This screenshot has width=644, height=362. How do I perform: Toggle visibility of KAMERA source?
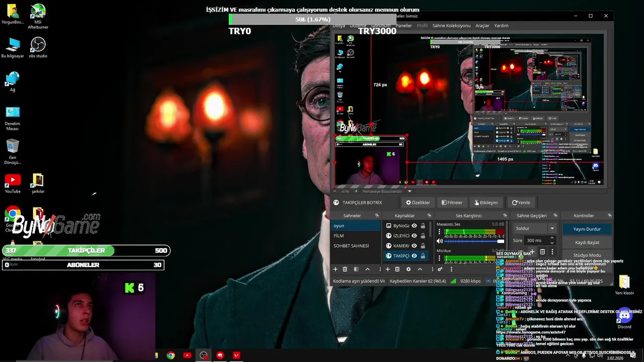pyautogui.click(x=414, y=246)
